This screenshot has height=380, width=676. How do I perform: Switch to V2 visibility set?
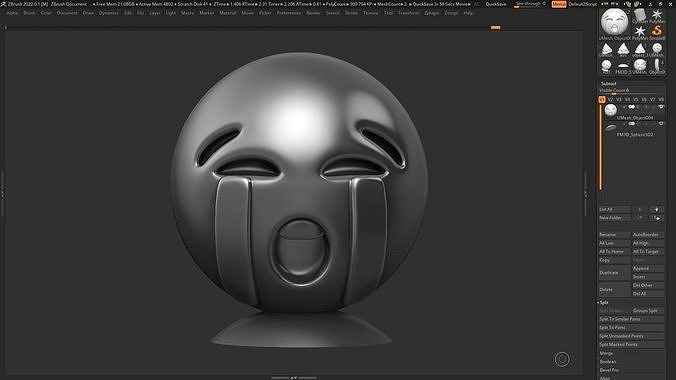[x=610, y=100]
